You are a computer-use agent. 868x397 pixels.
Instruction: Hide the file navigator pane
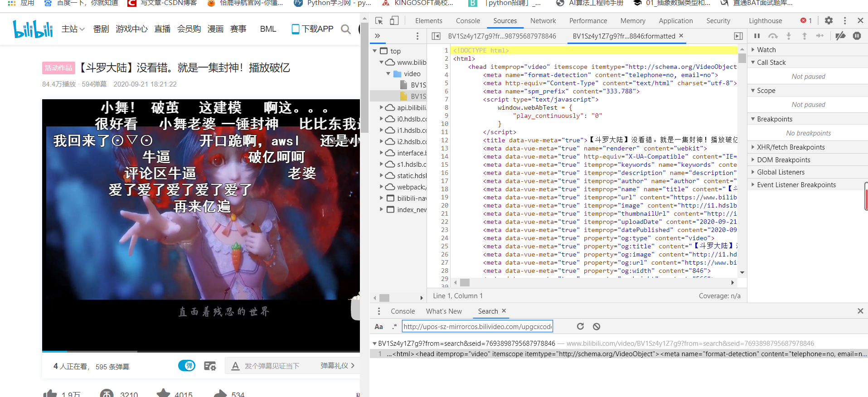pyautogui.click(x=436, y=36)
